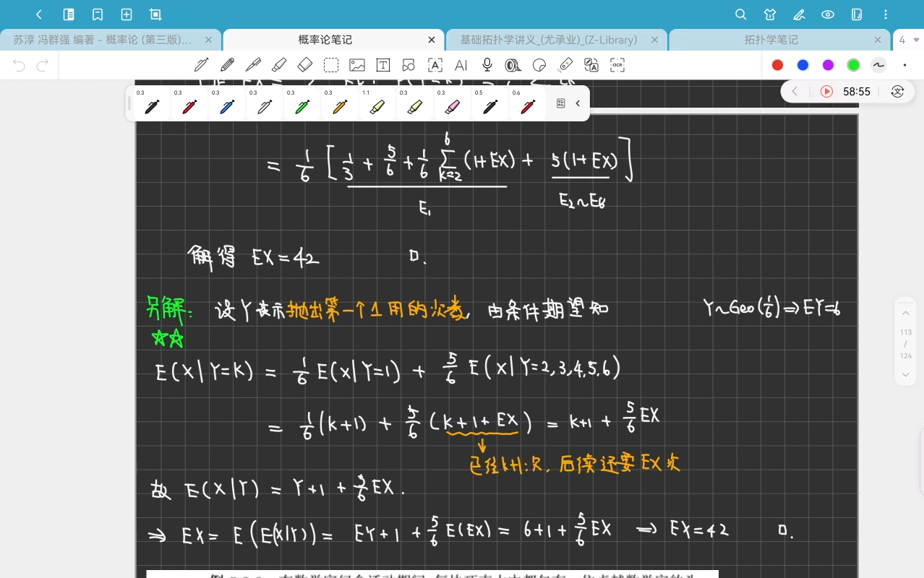Open the page outline sidebar icon
The image size is (924, 578).
click(x=69, y=14)
